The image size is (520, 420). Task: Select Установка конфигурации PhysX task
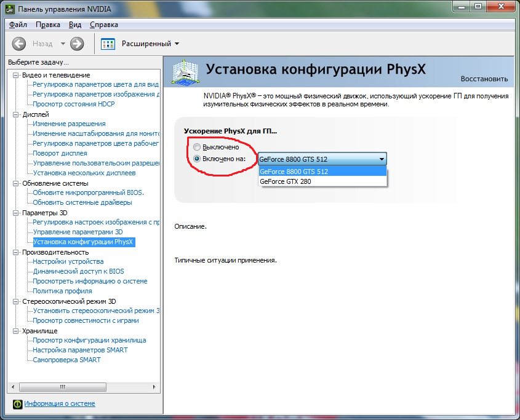[x=83, y=242]
